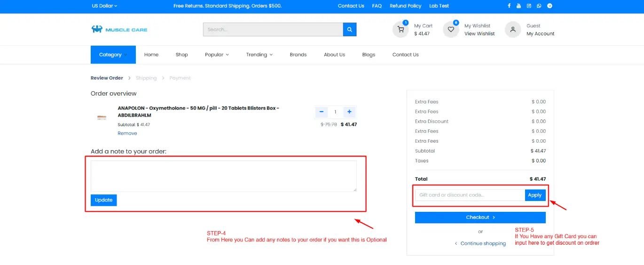The width and height of the screenshot is (644, 265).
Task: Click the guest account user icon
Action: coord(513,30)
